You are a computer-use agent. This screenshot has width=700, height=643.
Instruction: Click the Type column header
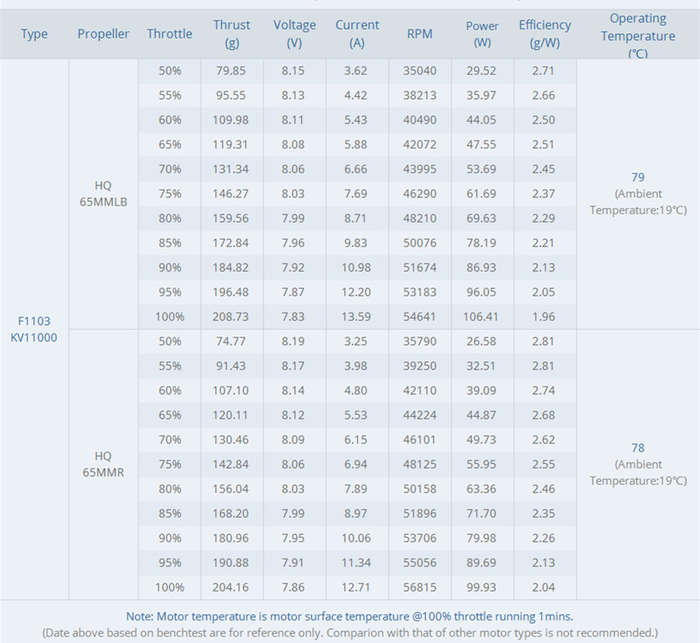pos(34,34)
